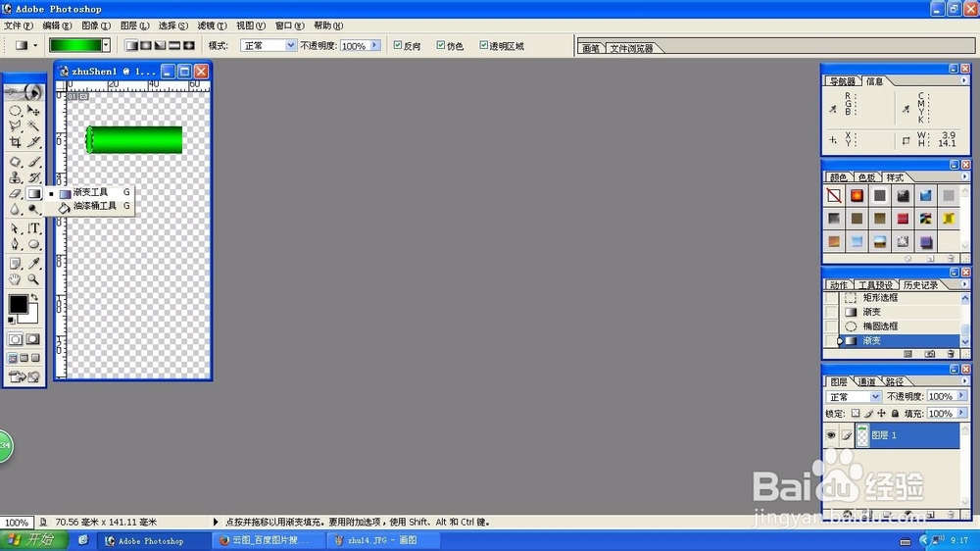Click the black foreground color swatch
The image size is (980, 551).
[18, 304]
